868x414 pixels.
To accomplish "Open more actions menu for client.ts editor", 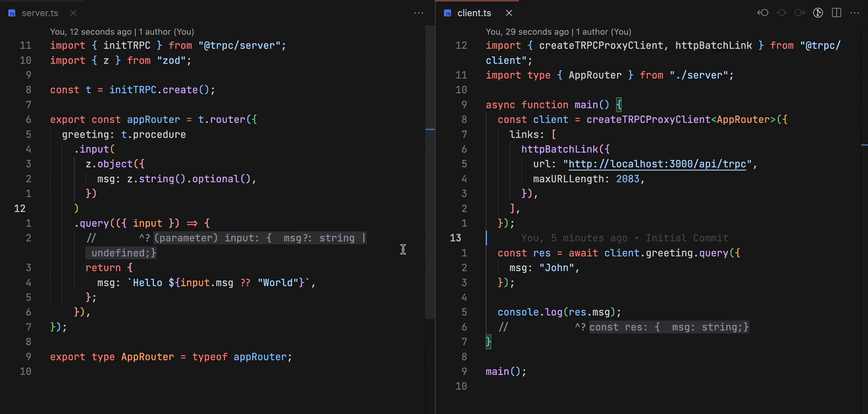I will [x=854, y=13].
